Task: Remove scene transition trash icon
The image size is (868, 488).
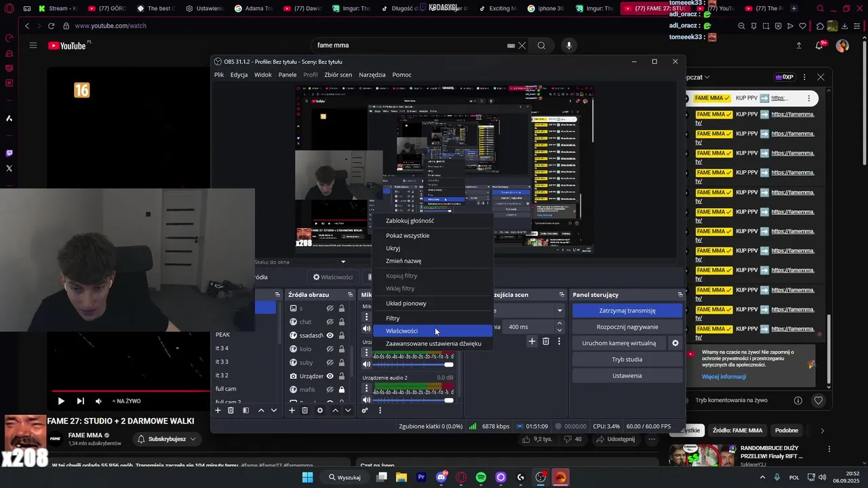Action: (x=546, y=342)
